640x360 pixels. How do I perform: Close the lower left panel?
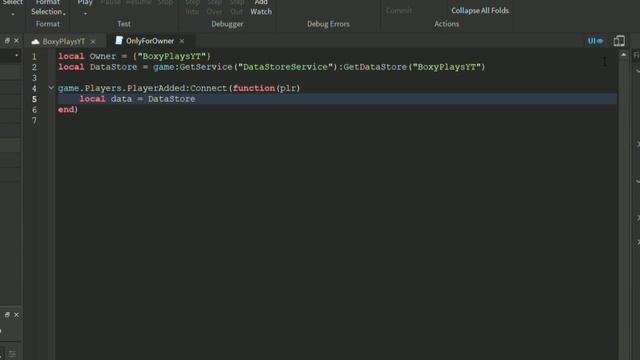click(x=16, y=315)
